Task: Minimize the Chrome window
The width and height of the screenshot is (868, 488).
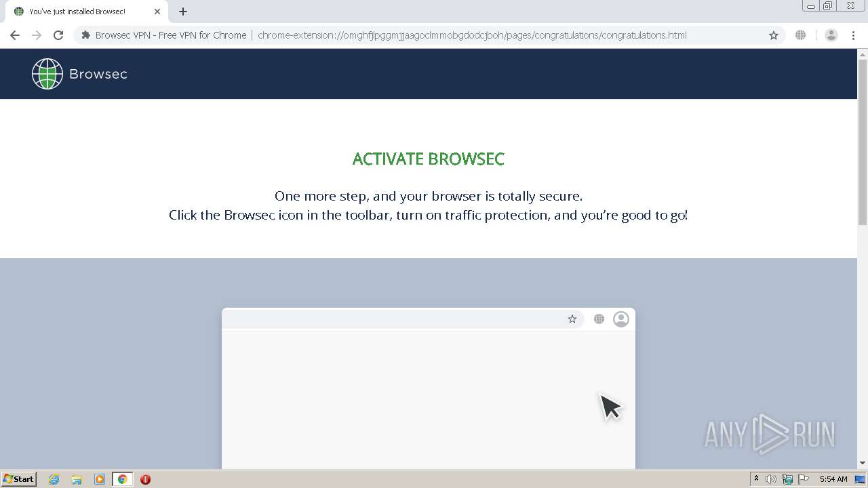Action: pyautogui.click(x=811, y=6)
